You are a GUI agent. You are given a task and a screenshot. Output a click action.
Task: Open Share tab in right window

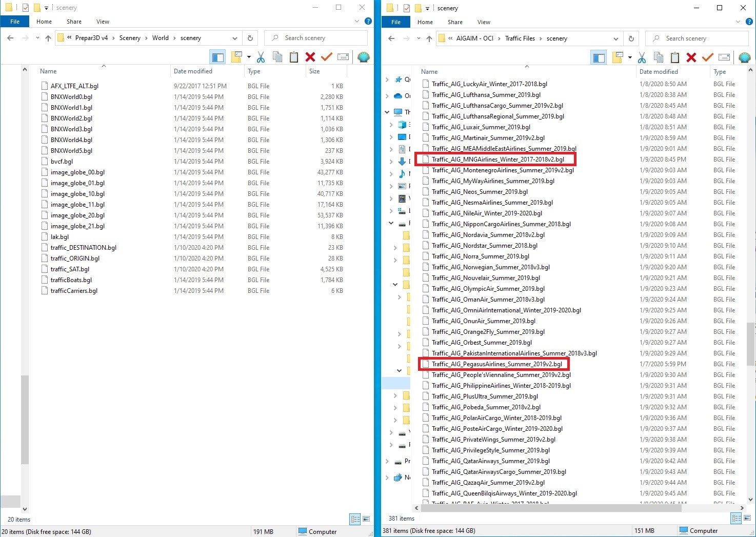pos(455,22)
